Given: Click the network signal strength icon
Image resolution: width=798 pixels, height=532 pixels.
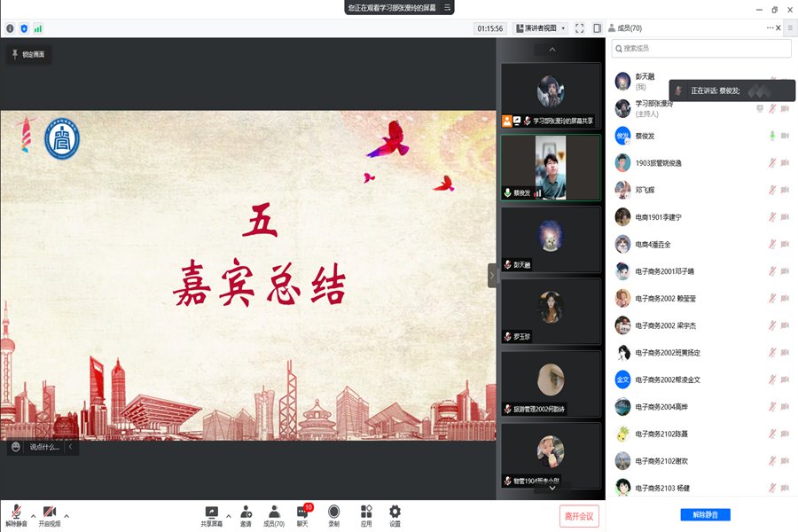Looking at the screenshot, I should (x=38, y=28).
